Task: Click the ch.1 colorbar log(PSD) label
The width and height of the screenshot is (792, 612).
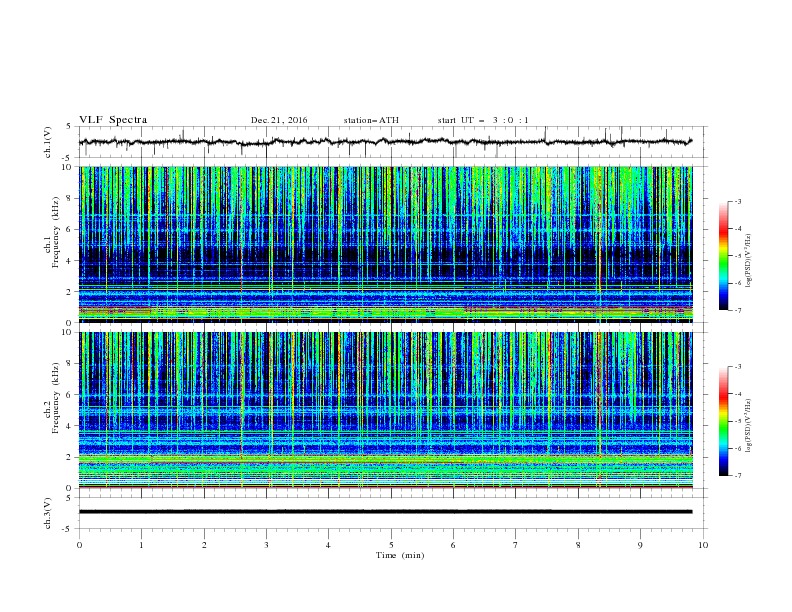Action: point(748,261)
